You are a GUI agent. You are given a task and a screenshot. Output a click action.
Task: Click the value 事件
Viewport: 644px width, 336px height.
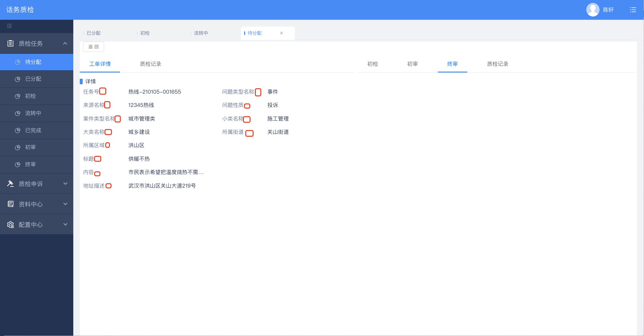pos(273,92)
